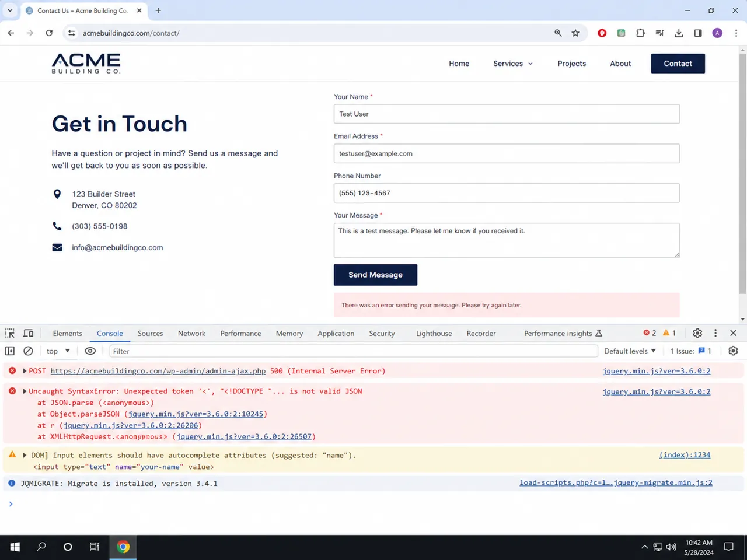Click the envelope icon beside the email

pyautogui.click(x=57, y=247)
